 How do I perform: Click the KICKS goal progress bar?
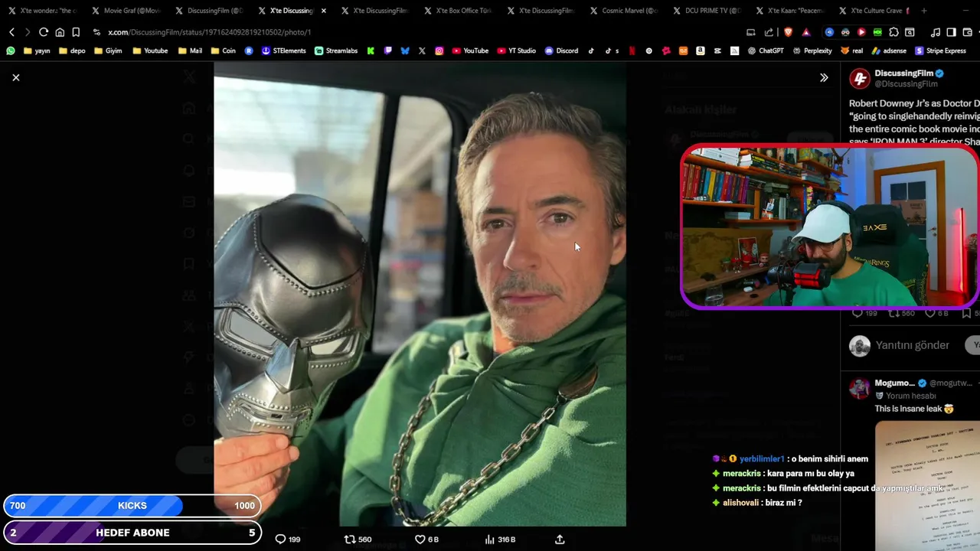pos(132,506)
